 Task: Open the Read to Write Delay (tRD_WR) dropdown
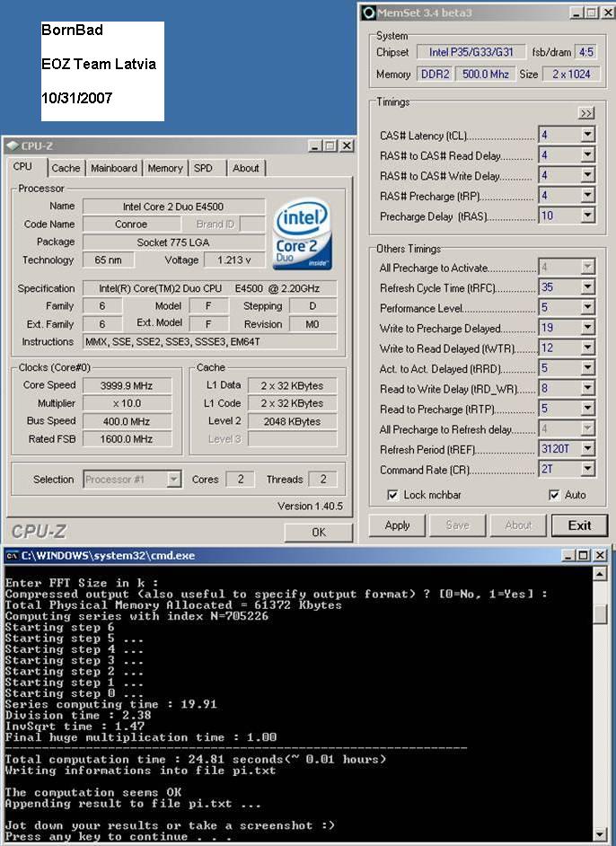pos(588,389)
